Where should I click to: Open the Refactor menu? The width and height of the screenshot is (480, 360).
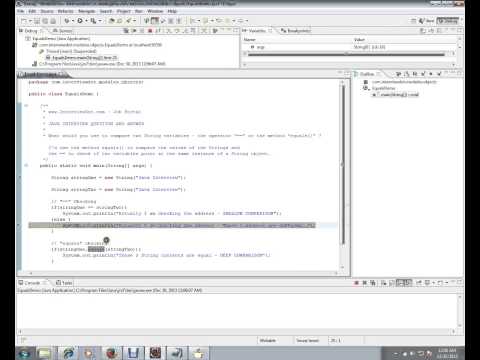(66, 11)
